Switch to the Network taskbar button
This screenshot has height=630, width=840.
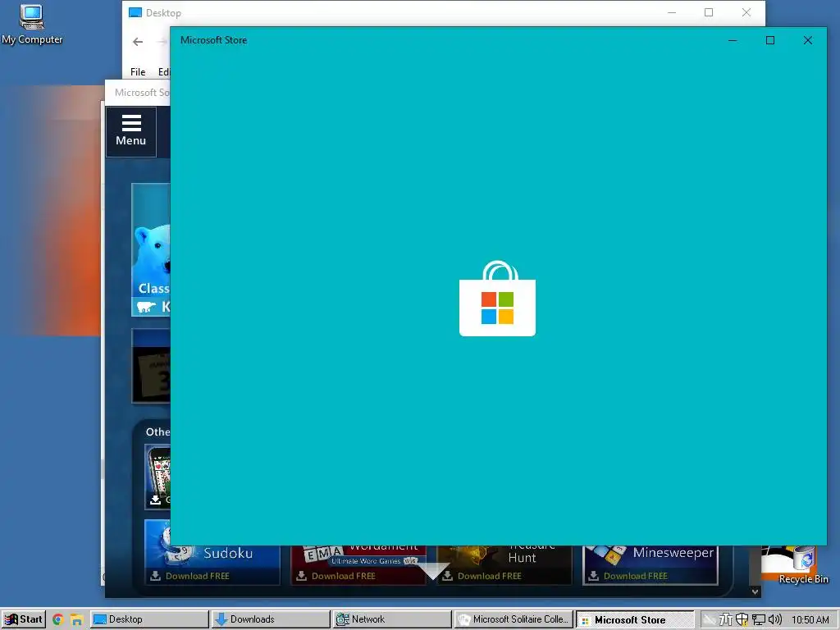coord(391,619)
